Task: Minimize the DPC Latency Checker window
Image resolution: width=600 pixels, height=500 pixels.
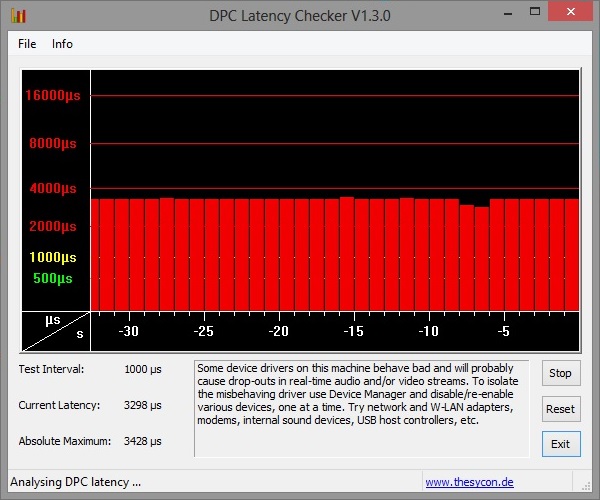Action: tap(508, 14)
